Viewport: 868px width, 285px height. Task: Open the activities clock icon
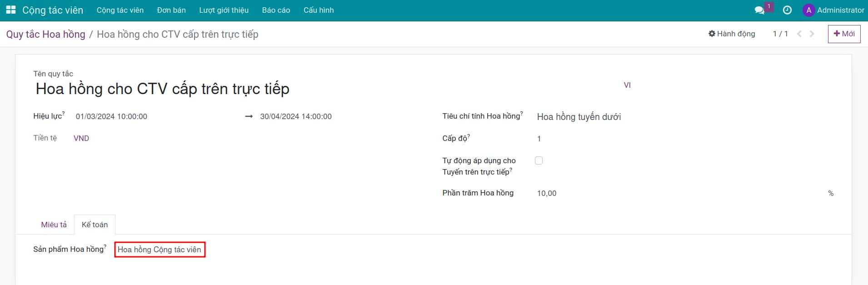[x=787, y=10]
